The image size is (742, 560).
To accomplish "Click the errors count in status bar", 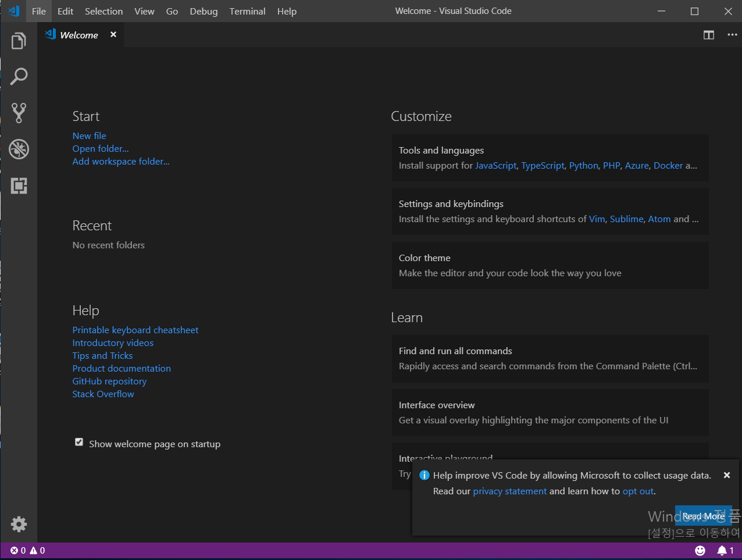I will [x=18, y=550].
